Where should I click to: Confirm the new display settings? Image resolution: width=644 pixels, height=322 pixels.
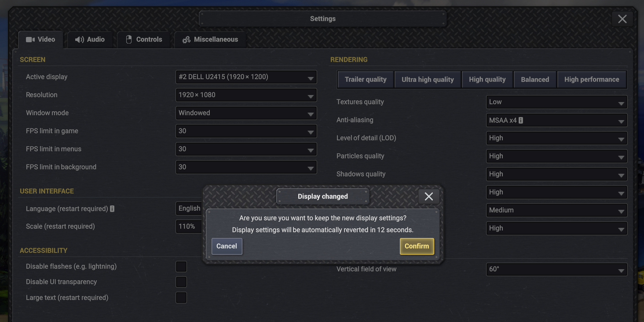pos(417,246)
